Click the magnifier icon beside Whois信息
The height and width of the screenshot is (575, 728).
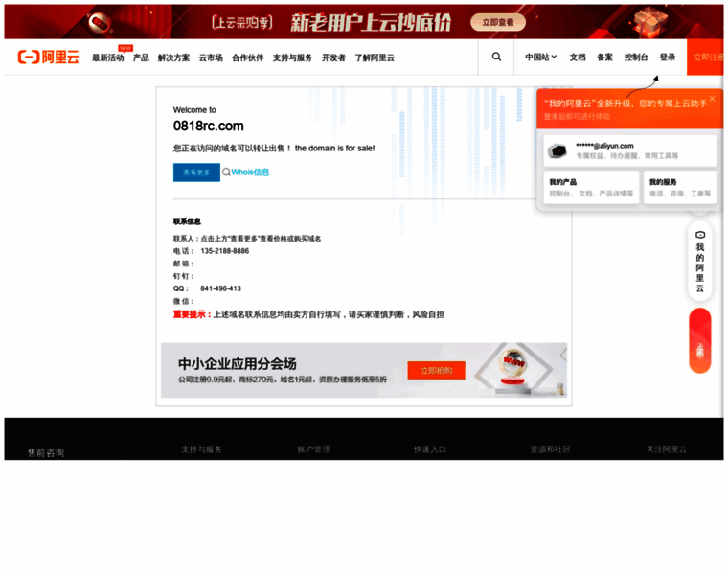coord(226,172)
